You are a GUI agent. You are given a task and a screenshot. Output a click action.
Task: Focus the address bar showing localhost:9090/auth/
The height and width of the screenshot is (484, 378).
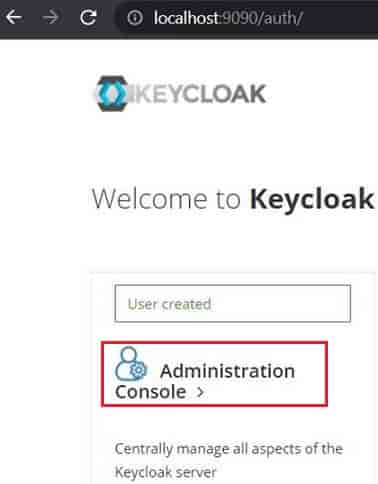247,18
